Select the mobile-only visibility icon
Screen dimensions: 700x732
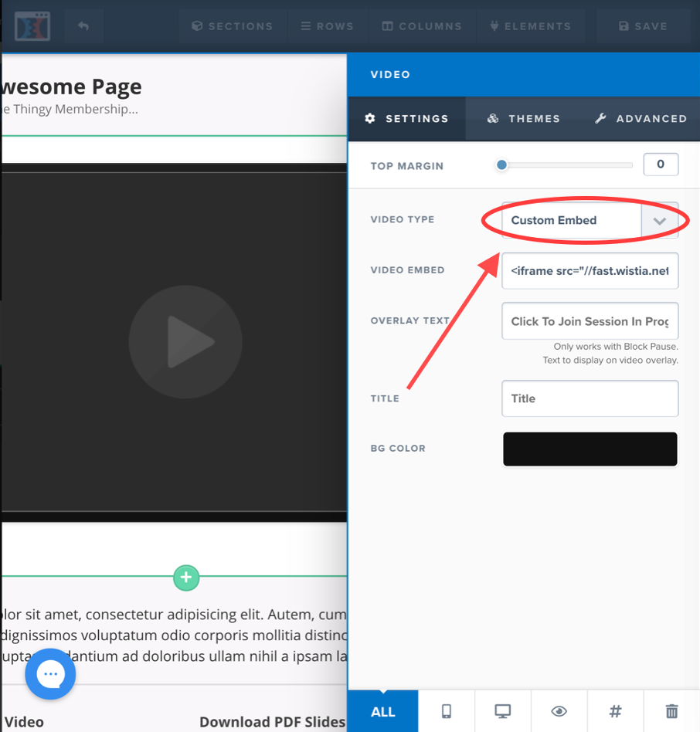click(447, 711)
